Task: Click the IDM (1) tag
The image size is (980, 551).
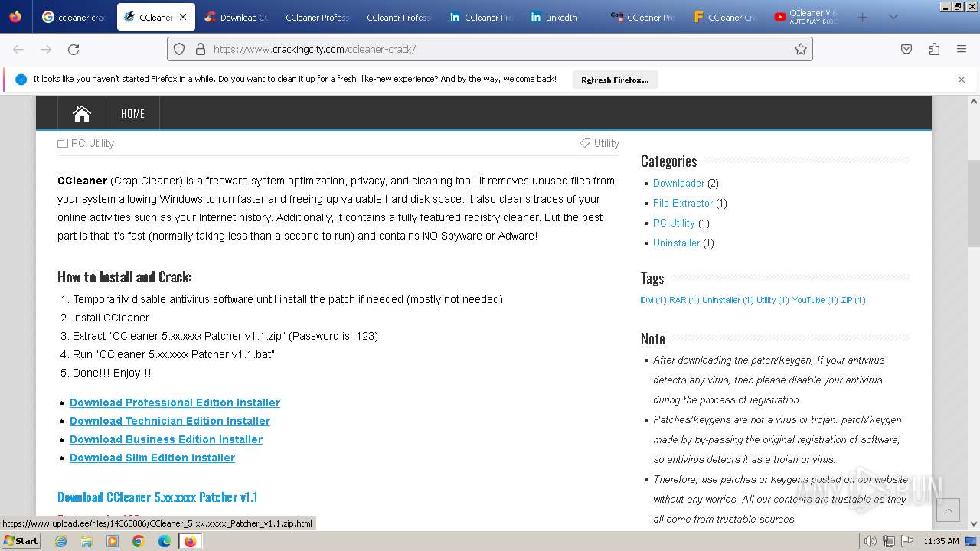Action: 653,300
